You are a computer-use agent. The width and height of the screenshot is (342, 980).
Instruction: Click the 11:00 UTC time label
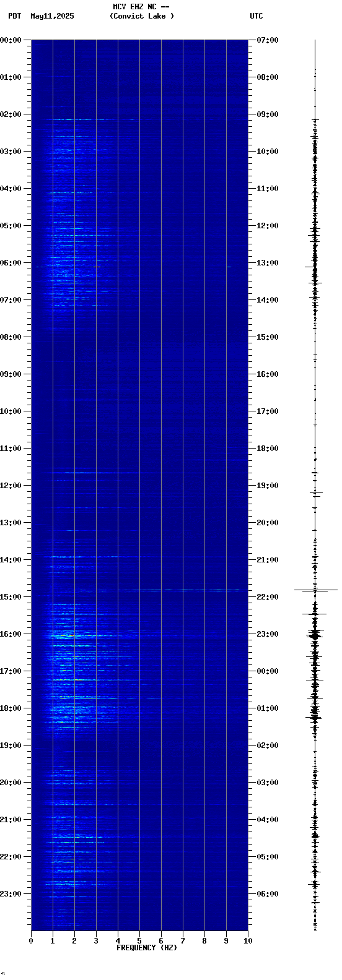coord(268,189)
